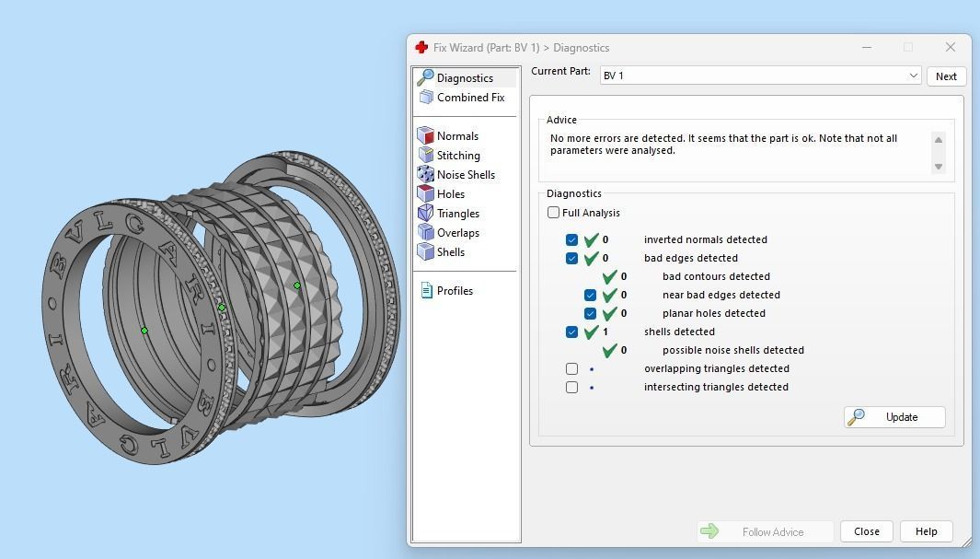The image size is (980, 559).
Task: Uncheck planar holes detection checkbox
Action: coord(590,313)
